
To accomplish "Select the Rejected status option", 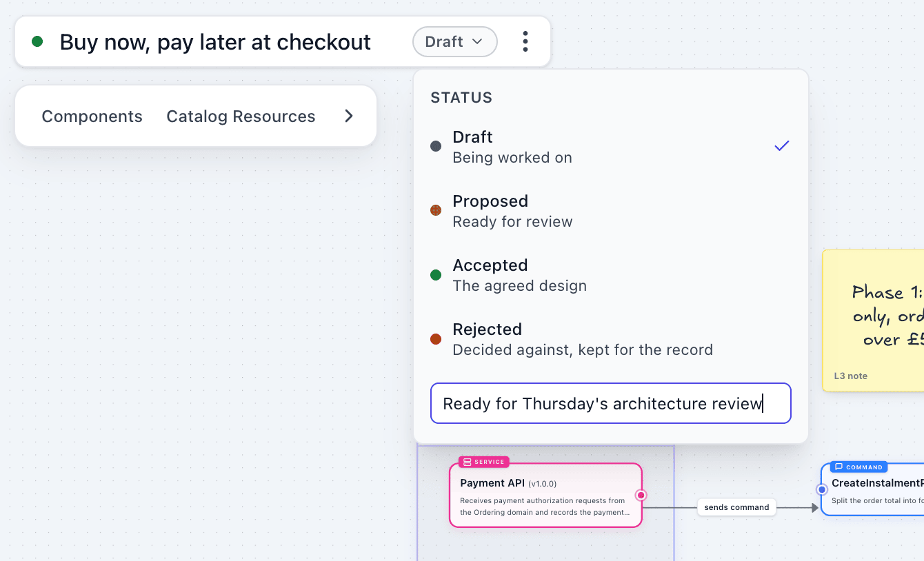I will (610, 338).
